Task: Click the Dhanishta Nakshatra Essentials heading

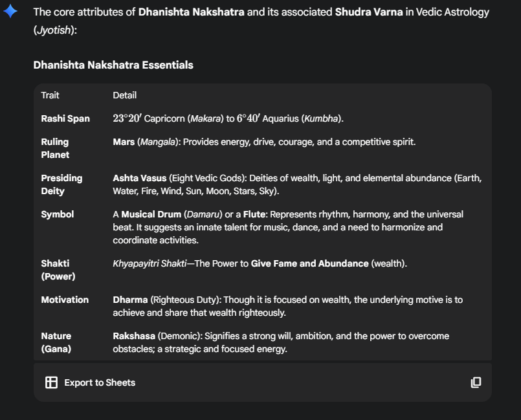Action: click(x=113, y=65)
